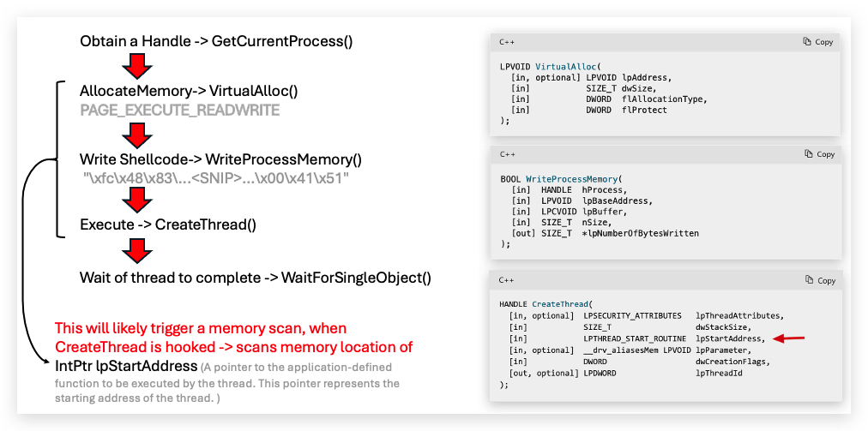Viewport: 868px width, 431px height.
Task: Select 'AllocateMemory-> VirtualAlloc()' step text
Action: coord(189,91)
